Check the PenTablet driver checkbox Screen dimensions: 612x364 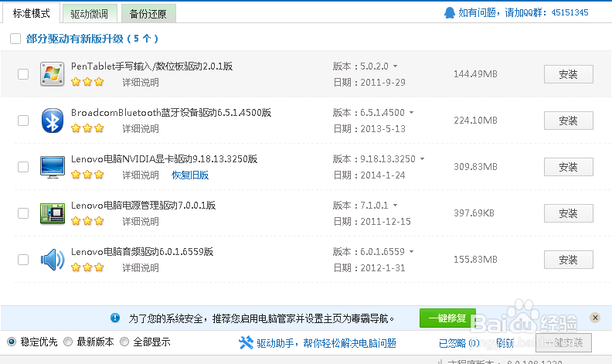point(23,74)
